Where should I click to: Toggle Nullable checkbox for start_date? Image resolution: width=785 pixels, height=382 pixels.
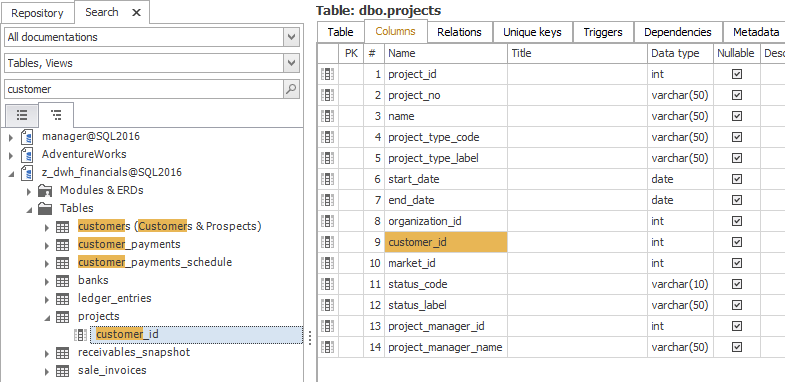pos(737,179)
